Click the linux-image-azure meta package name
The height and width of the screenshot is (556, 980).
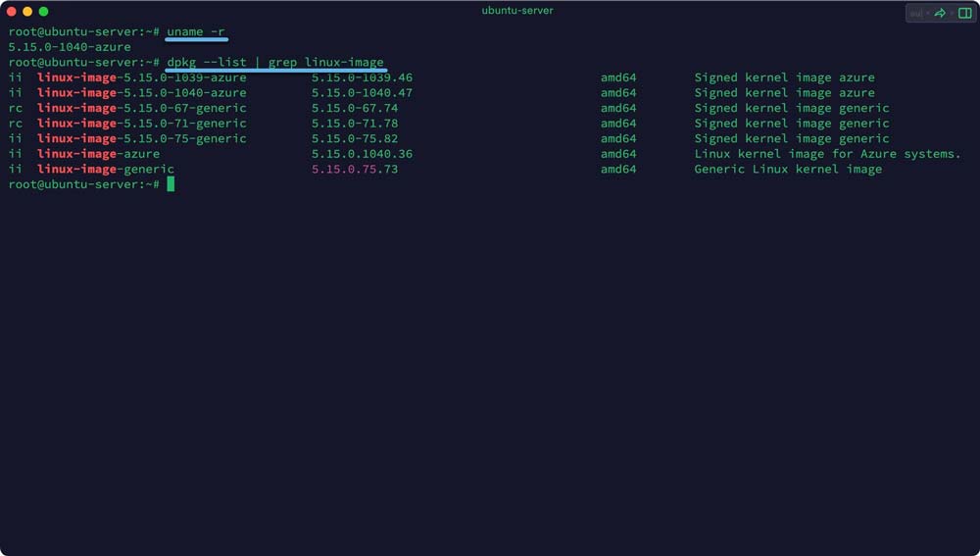[x=98, y=154]
